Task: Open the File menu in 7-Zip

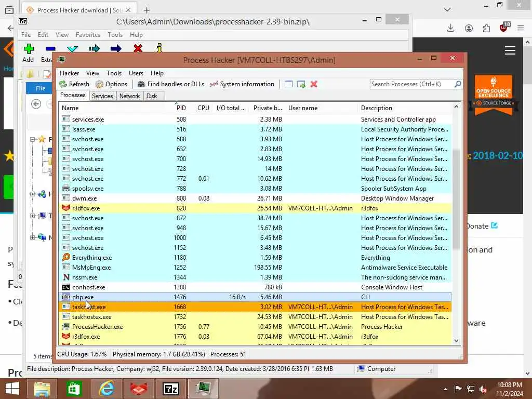Action: tap(26, 35)
